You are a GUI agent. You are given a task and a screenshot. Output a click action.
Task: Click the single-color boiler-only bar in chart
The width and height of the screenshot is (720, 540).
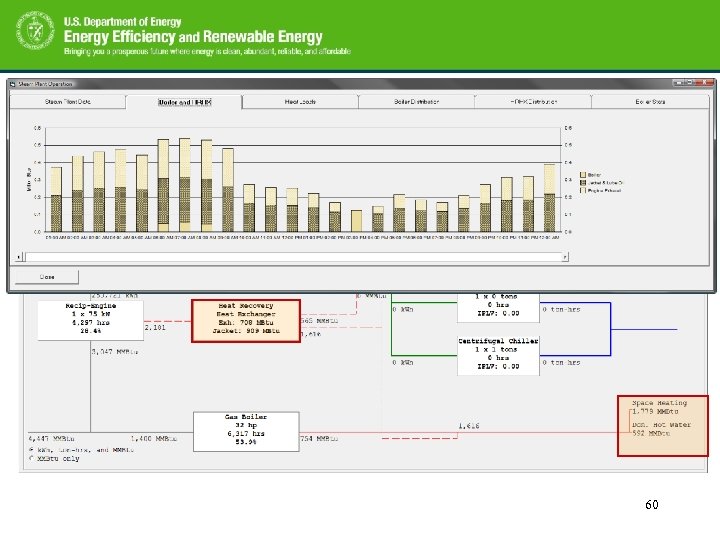point(356,221)
